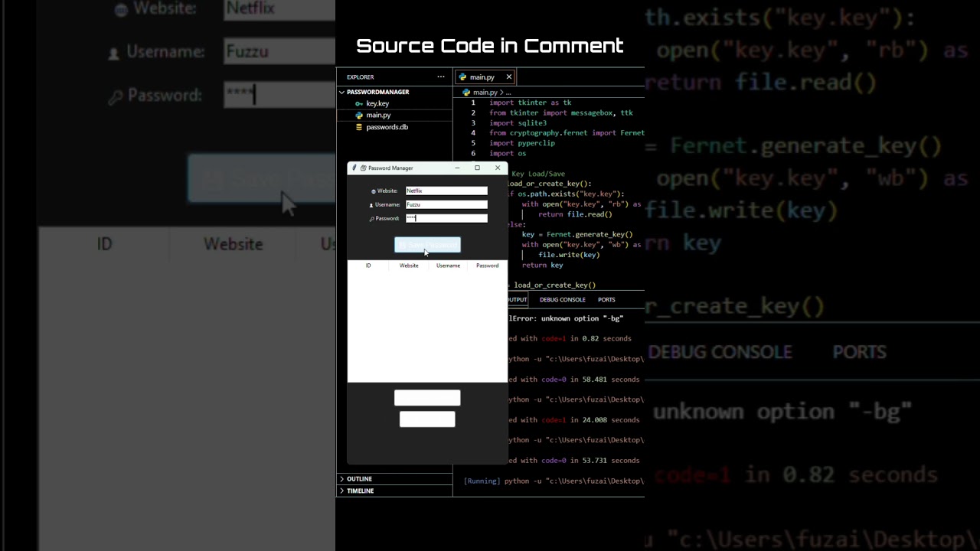Switch to the OUTPUT panel tab
This screenshot has height=551, width=980.
coord(518,299)
